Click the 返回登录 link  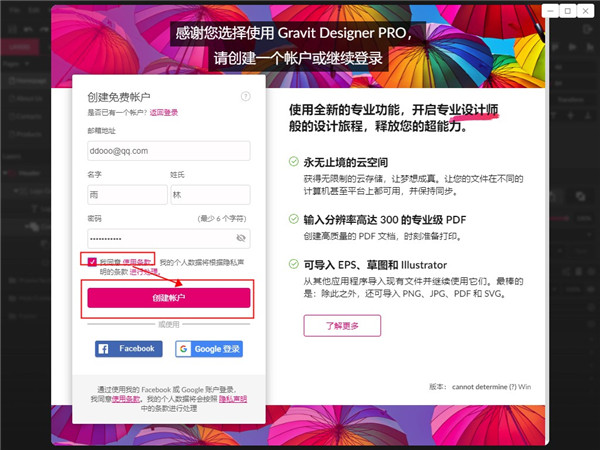[164, 112]
